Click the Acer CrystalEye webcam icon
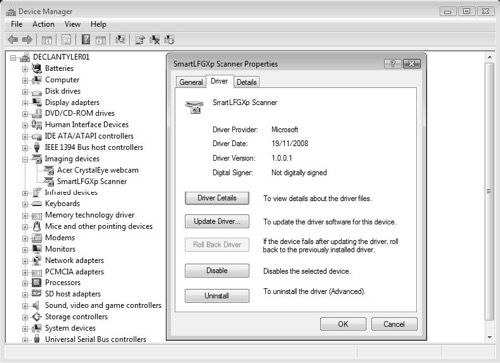Image resolution: width=500 pixels, height=363 pixels. tap(49, 170)
